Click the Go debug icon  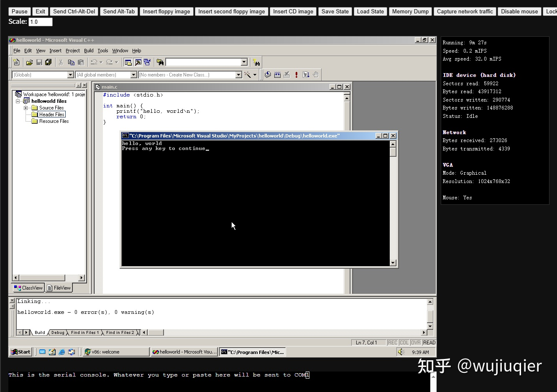pos(306,75)
